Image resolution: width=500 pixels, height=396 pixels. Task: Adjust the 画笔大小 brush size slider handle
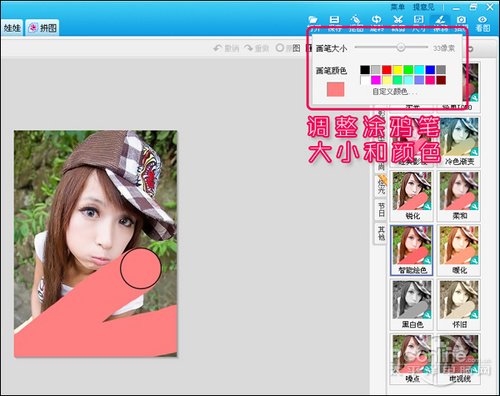point(401,47)
